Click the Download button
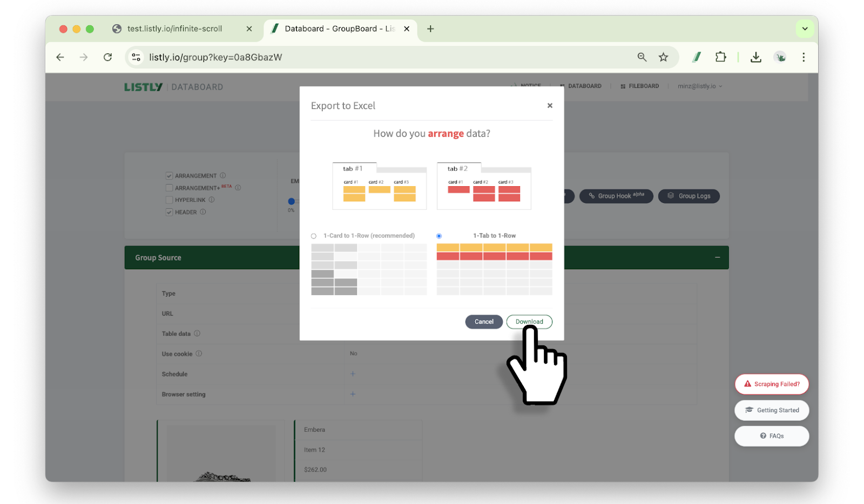 (x=529, y=322)
